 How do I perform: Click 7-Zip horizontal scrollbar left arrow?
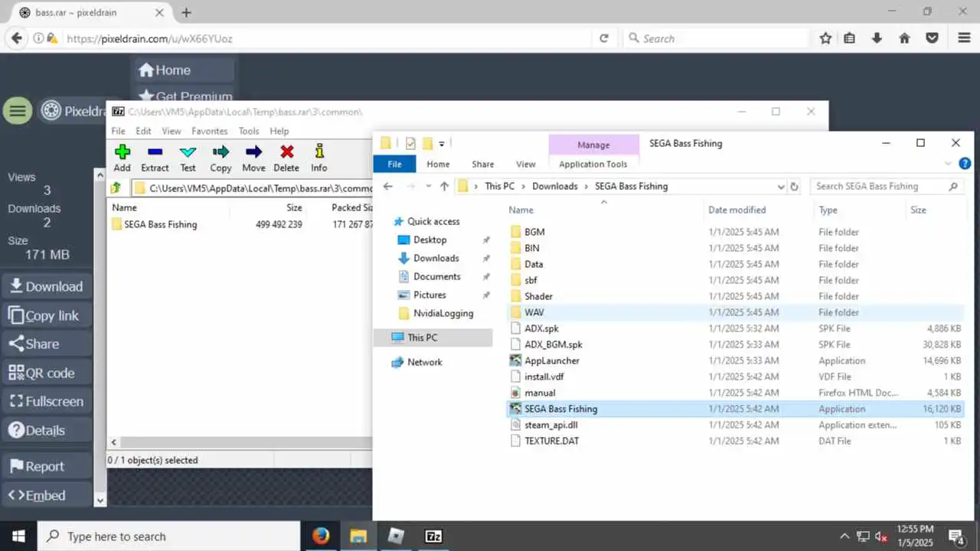(114, 442)
